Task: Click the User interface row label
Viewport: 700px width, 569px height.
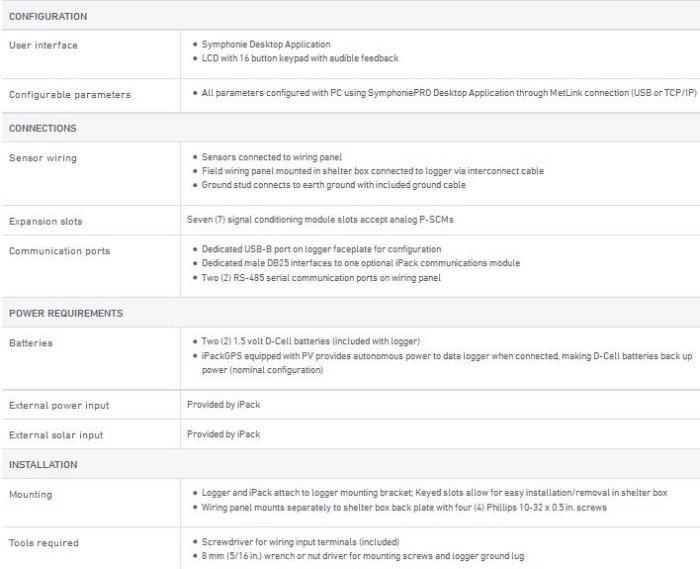Action: (x=43, y=46)
